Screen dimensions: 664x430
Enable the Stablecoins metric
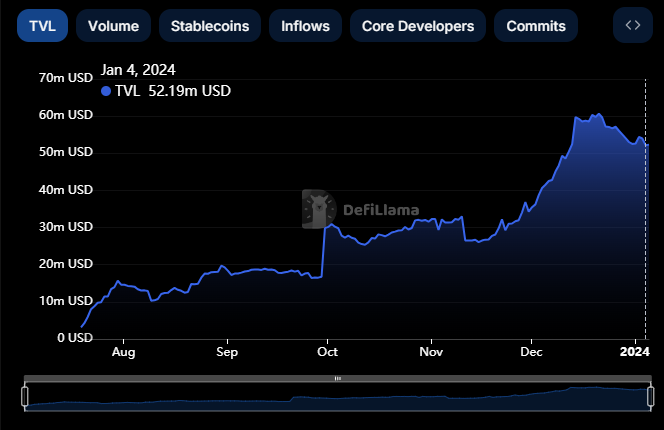[210, 26]
